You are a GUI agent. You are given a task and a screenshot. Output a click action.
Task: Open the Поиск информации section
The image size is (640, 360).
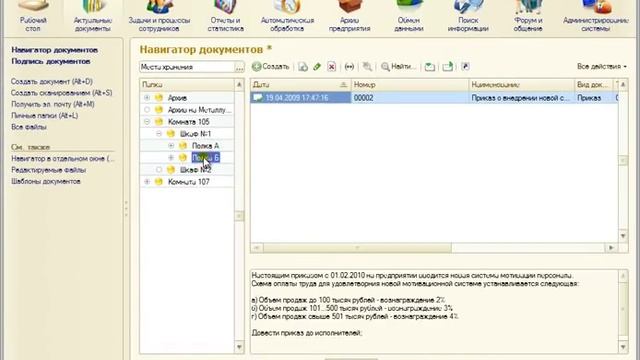(468, 16)
